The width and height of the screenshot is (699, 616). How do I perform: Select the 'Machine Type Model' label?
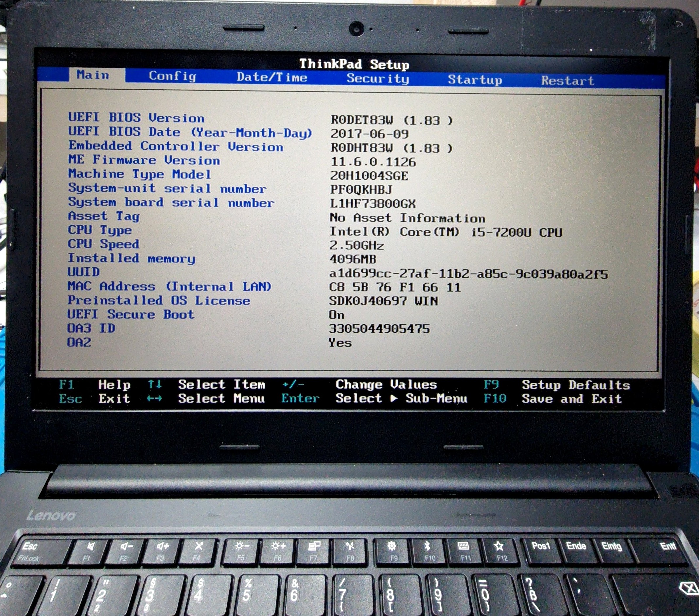coord(140,174)
